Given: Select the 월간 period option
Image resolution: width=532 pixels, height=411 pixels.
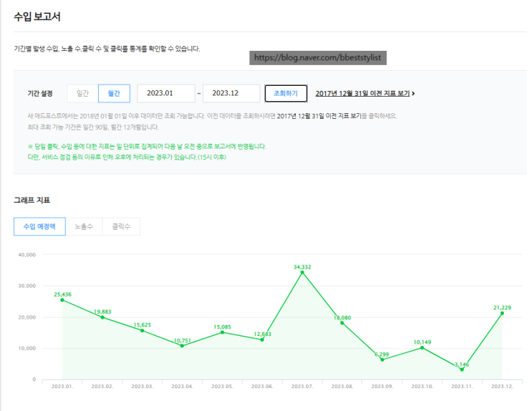Looking at the screenshot, I should [x=114, y=93].
